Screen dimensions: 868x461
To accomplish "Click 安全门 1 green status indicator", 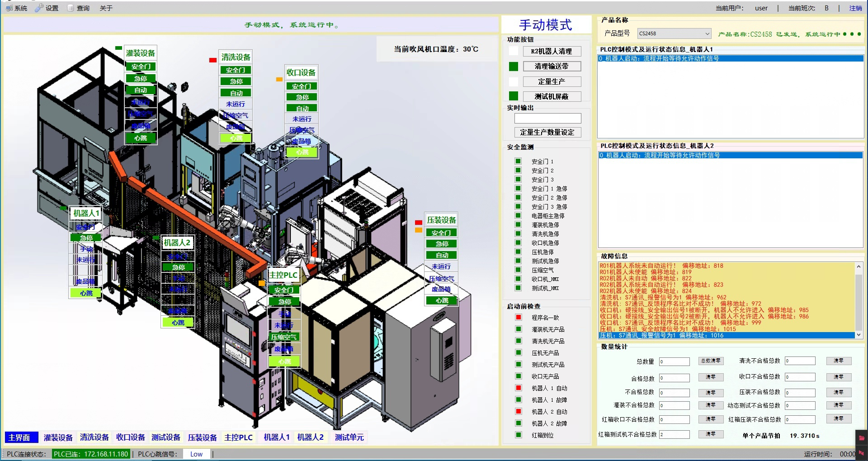I will click(518, 161).
